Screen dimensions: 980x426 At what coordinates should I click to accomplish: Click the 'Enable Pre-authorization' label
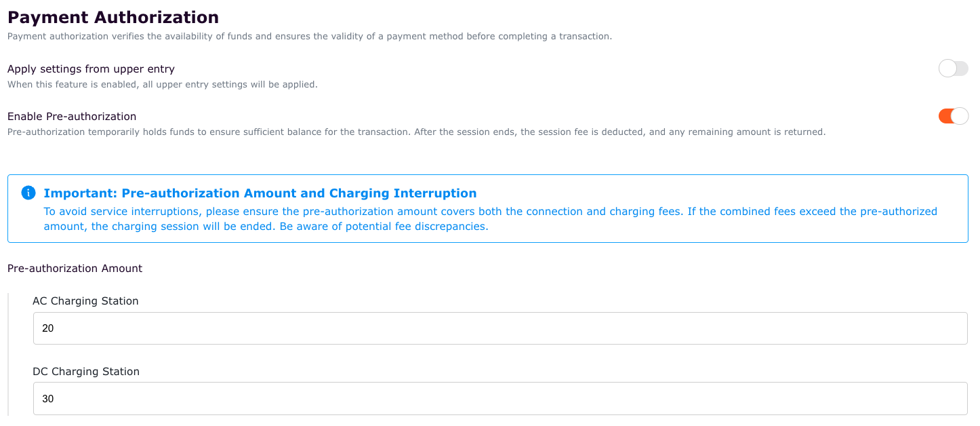(x=72, y=116)
